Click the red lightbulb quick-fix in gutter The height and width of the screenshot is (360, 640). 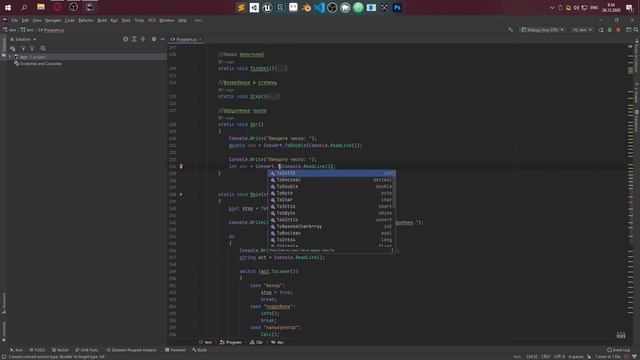(x=181, y=166)
